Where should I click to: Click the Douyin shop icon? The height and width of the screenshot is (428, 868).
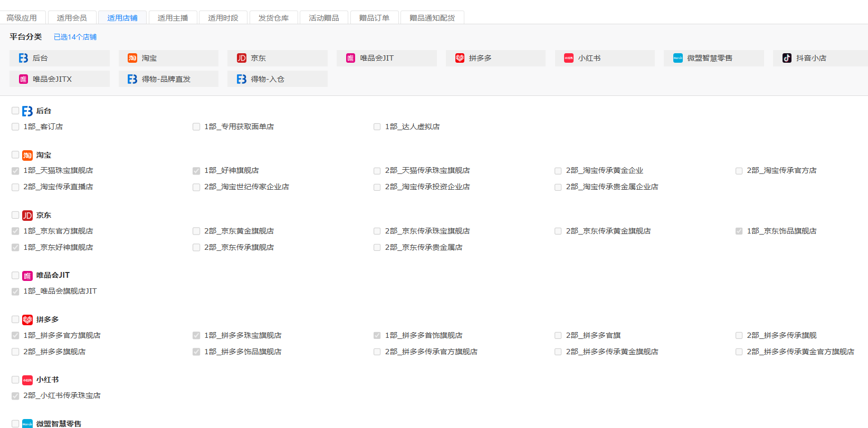787,58
